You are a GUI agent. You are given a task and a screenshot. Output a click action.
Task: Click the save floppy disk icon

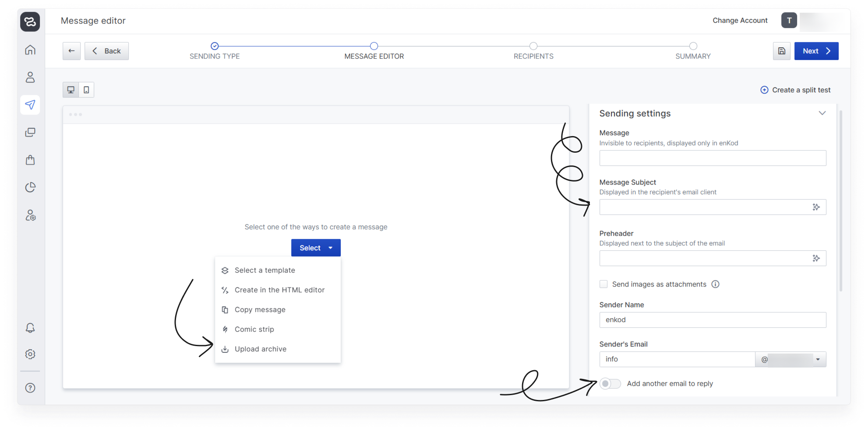tap(781, 51)
